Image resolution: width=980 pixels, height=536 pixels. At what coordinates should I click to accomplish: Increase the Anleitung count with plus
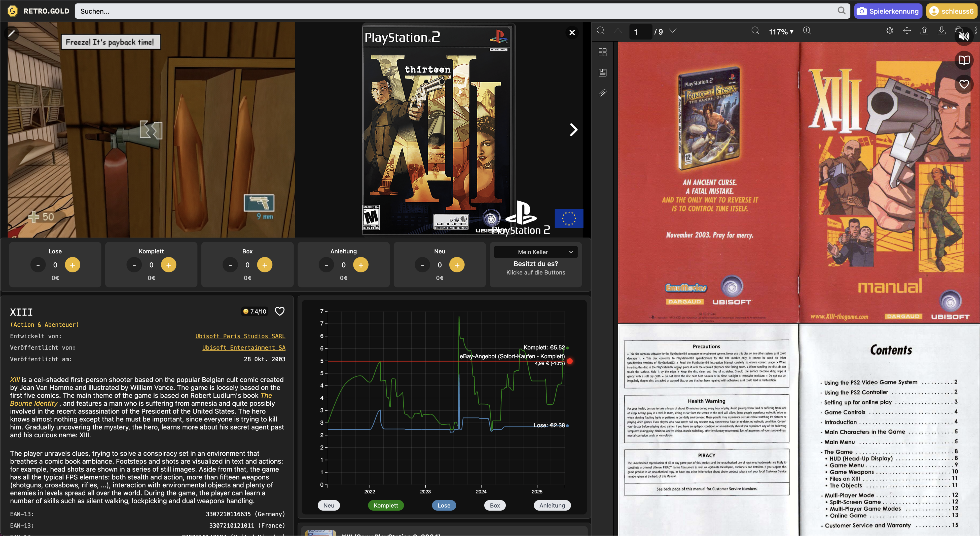point(361,265)
